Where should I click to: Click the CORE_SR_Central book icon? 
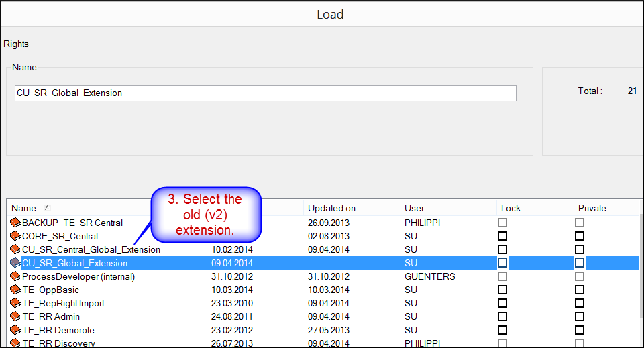(15, 236)
